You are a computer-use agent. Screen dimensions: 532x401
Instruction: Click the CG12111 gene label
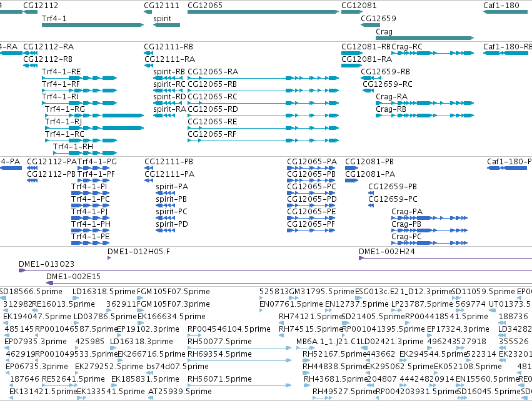[161, 6]
